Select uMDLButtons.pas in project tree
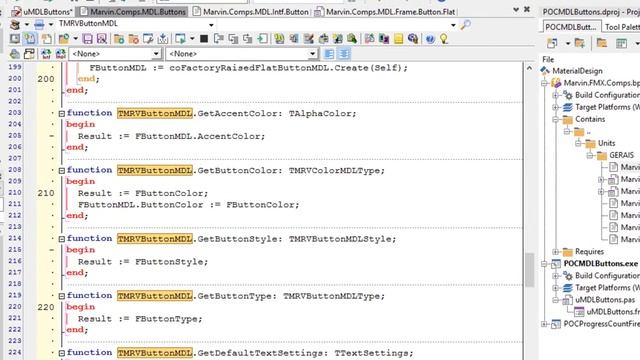 coord(605,300)
